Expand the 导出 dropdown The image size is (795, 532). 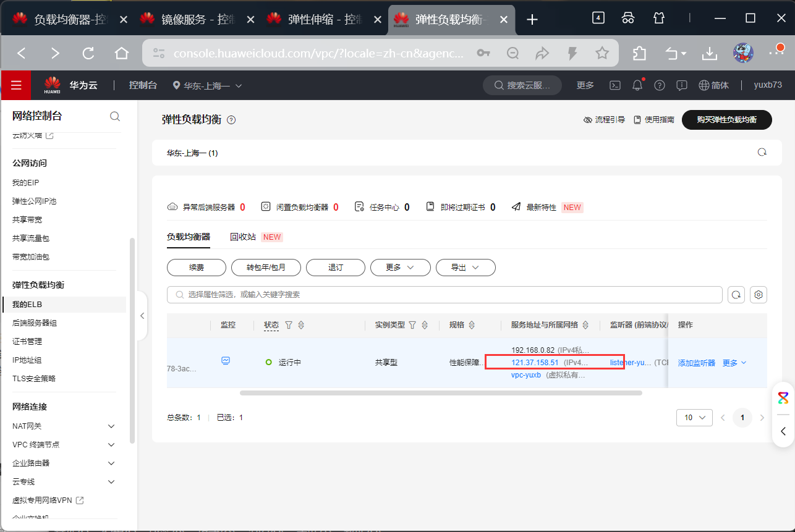click(466, 268)
